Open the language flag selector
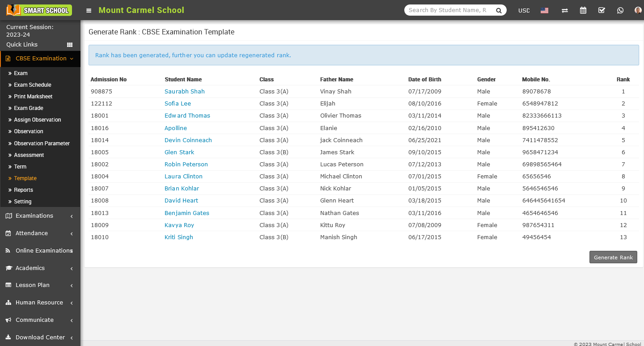This screenshot has height=346, width=644. coord(544,10)
